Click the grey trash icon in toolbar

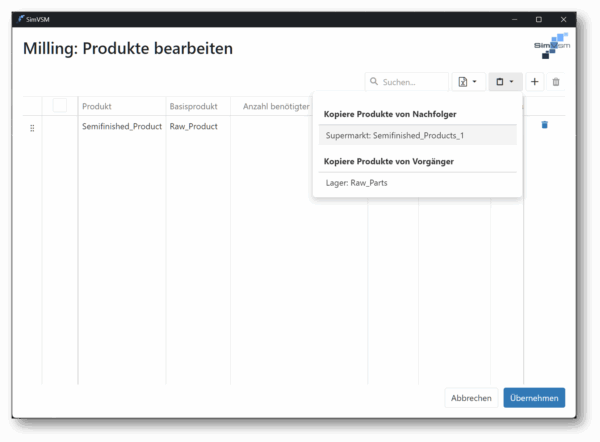pos(556,81)
